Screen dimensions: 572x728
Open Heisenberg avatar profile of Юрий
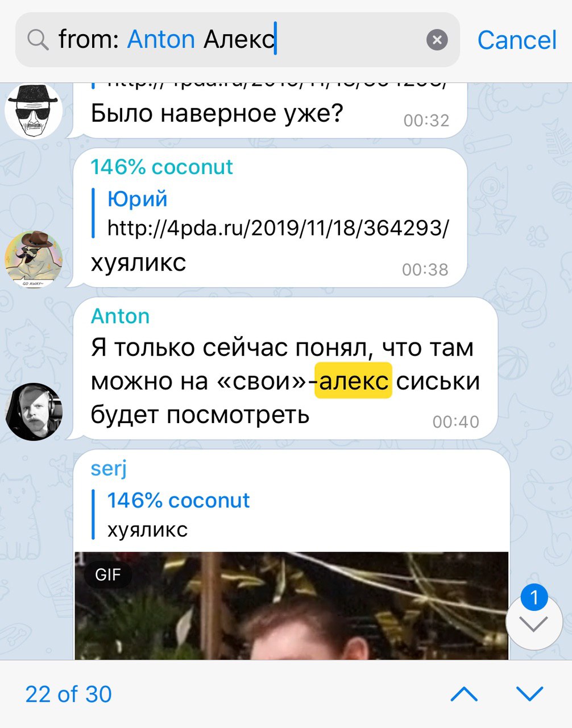click(x=34, y=111)
